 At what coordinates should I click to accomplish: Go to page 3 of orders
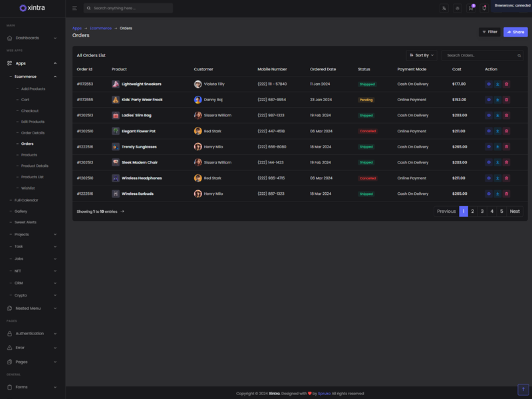pos(482,211)
